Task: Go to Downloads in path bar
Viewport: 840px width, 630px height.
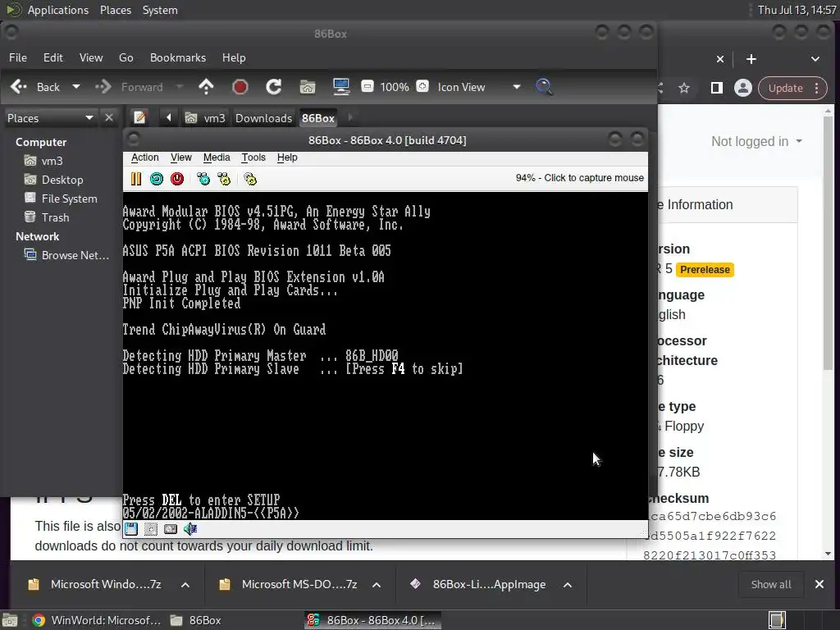Action: 263,118
